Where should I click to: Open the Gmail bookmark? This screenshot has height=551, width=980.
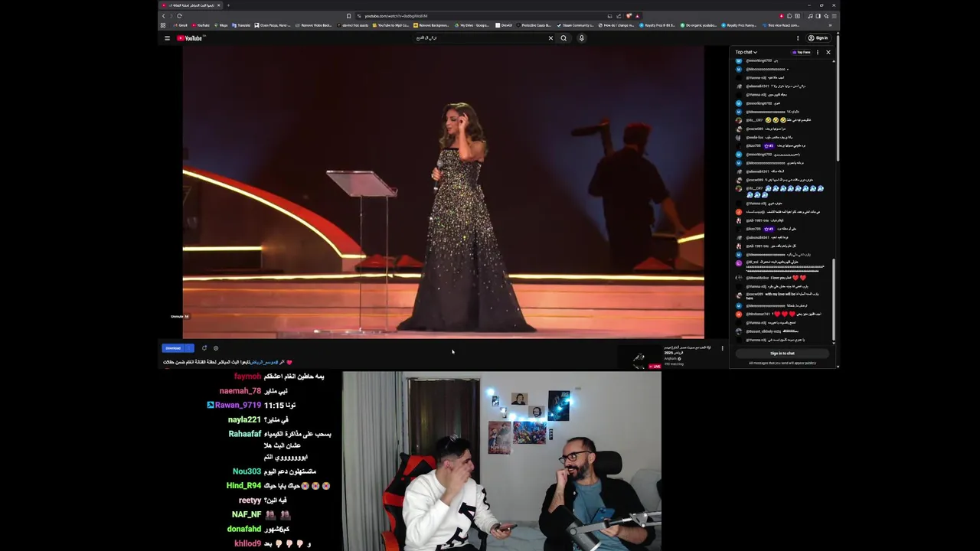180,25
